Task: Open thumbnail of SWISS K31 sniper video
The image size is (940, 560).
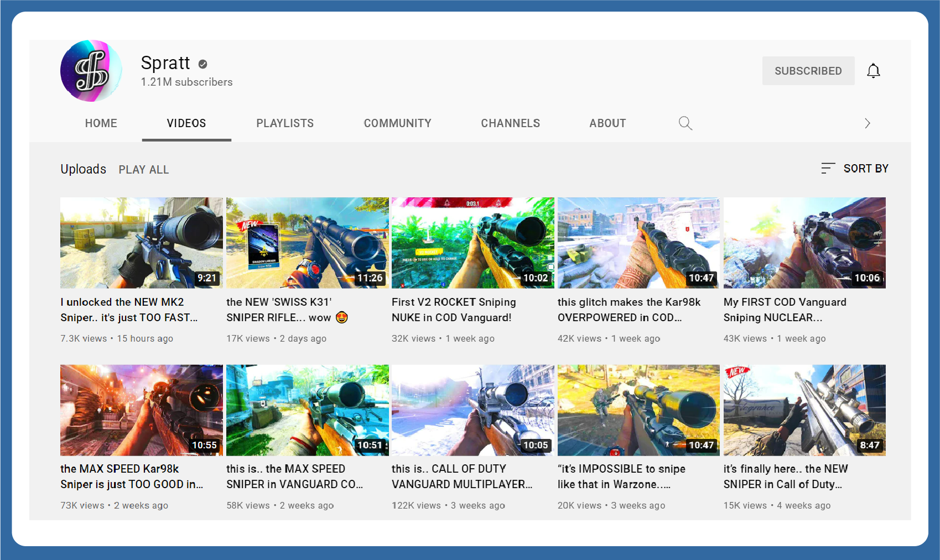Action: (307, 243)
